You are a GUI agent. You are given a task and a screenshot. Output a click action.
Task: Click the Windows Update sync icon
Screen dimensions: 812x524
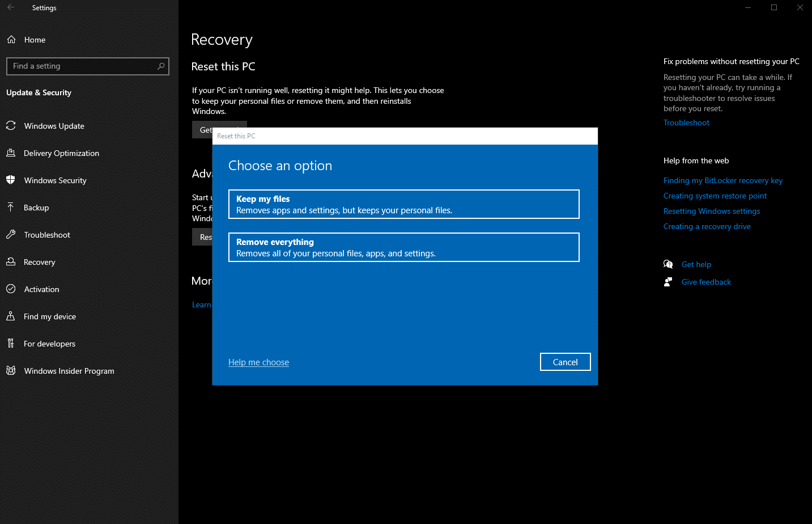coord(11,126)
